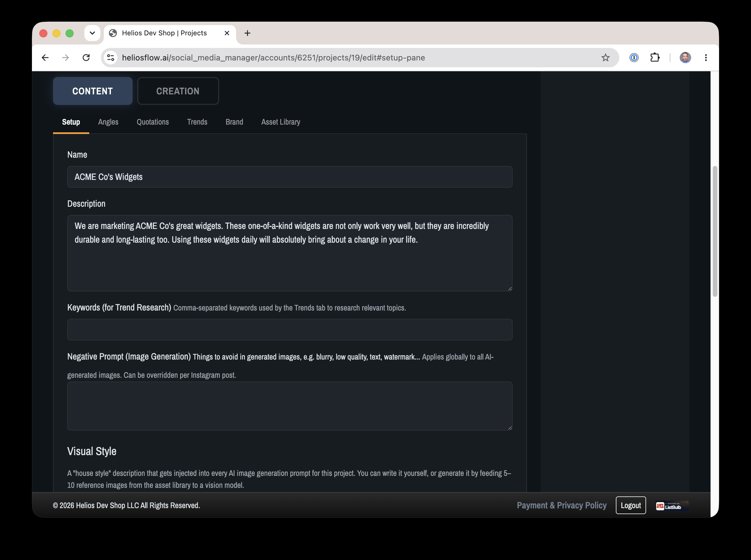The width and height of the screenshot is (751, 560).
Task: Bookmark this page with the star icon
Action: 605,58
